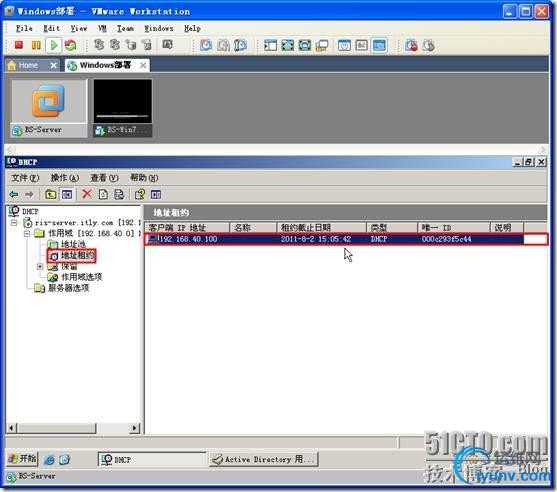Open the DHCP 文件 menu
The height and width of the screenshot is (492, 557).
[25, 178]
